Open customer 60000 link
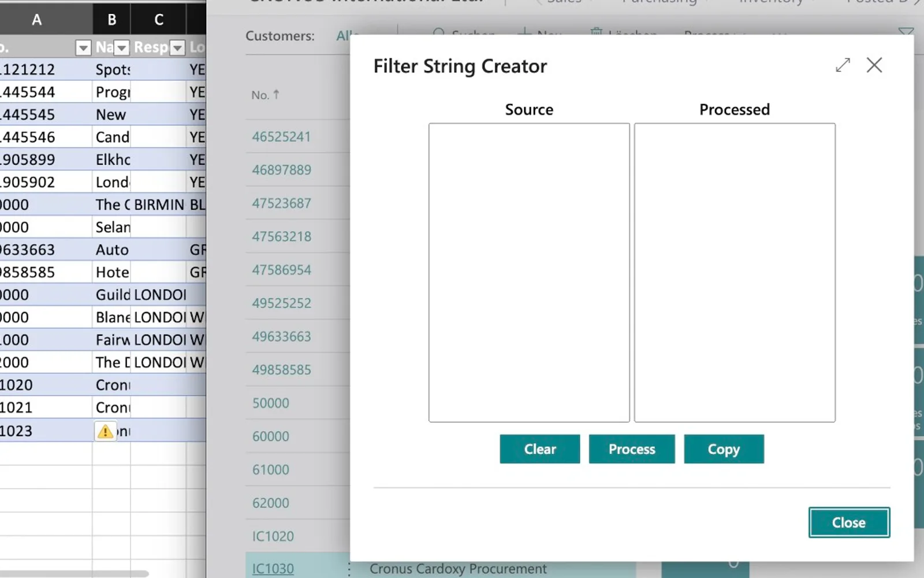The width and height of the screenshot is (924, 578). pos(270,436)
